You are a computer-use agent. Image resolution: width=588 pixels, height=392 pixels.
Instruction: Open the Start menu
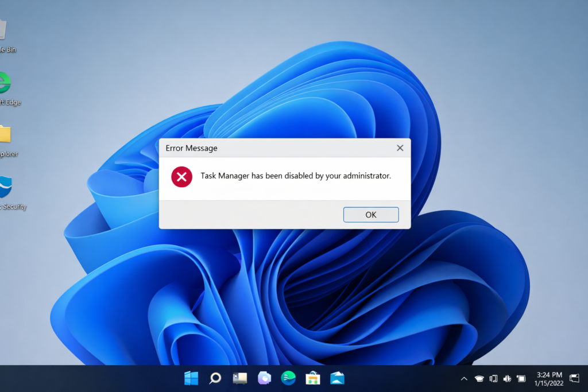point(191,378)
